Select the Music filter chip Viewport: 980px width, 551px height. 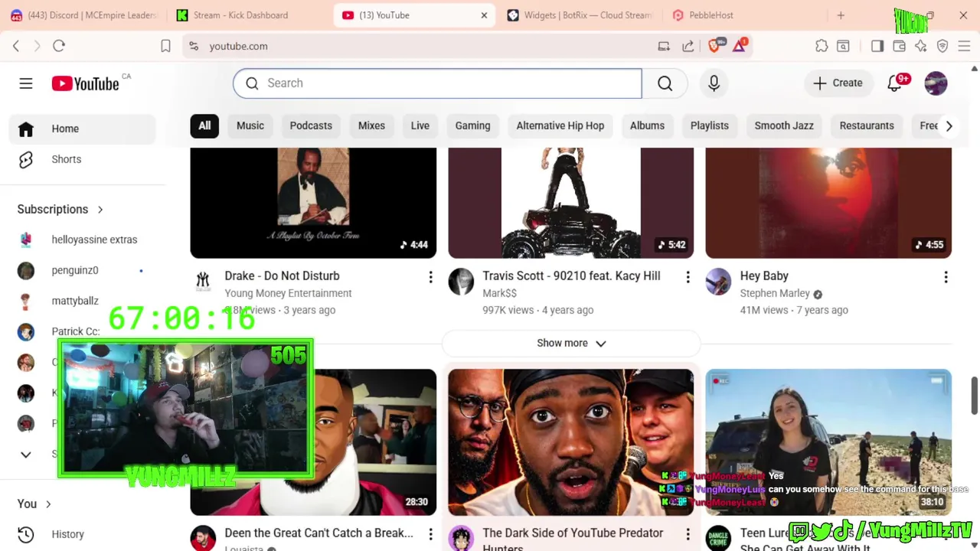point(250,126)
